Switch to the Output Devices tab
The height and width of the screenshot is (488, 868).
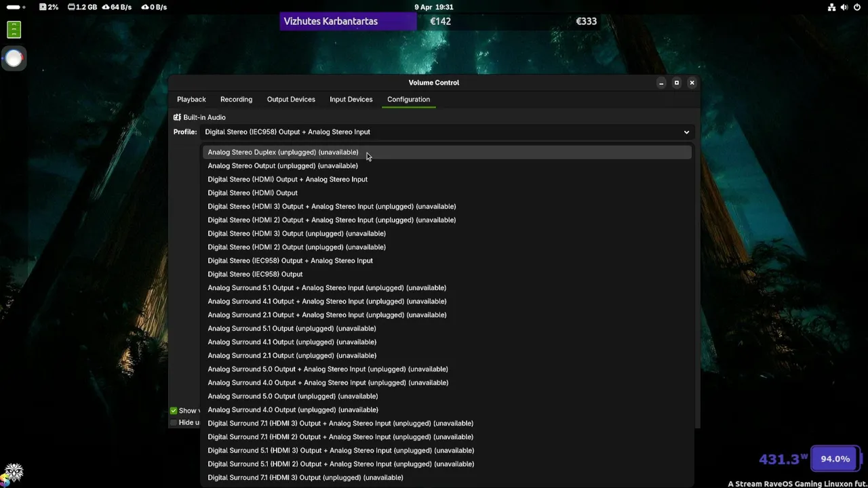[x=291, y=99]
